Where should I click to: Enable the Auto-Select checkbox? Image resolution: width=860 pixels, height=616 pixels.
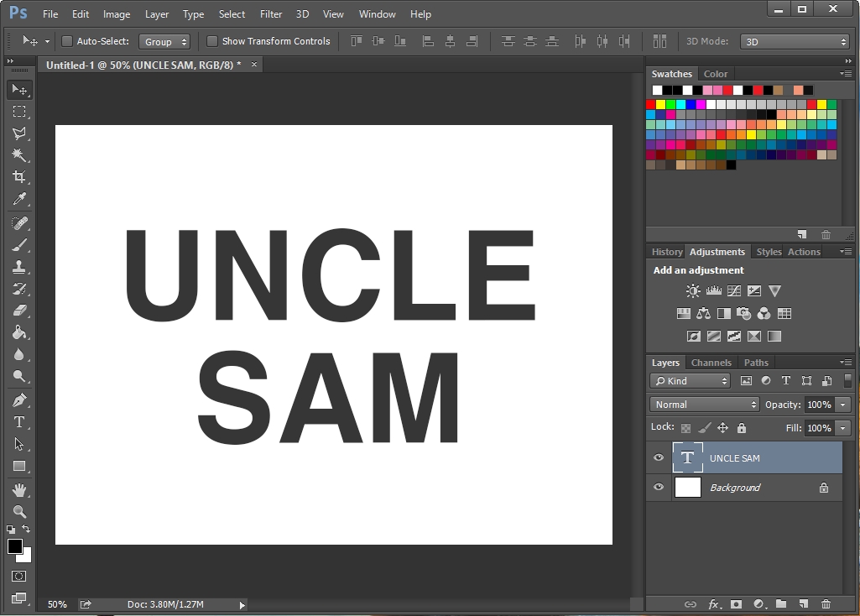pyautogui.click(x=67, y=41)
